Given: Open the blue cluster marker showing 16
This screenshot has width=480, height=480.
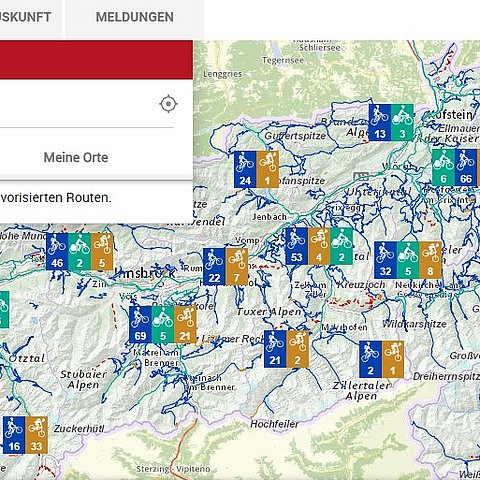Looking at the screenshot, I should pos(14,435).
